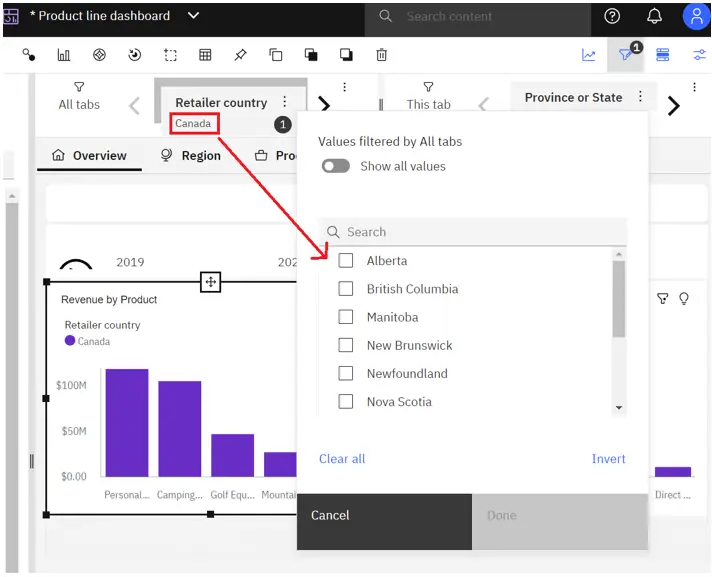Open the user profile avatar
This screenshot has width=712, height=577.
pos(696,17)
